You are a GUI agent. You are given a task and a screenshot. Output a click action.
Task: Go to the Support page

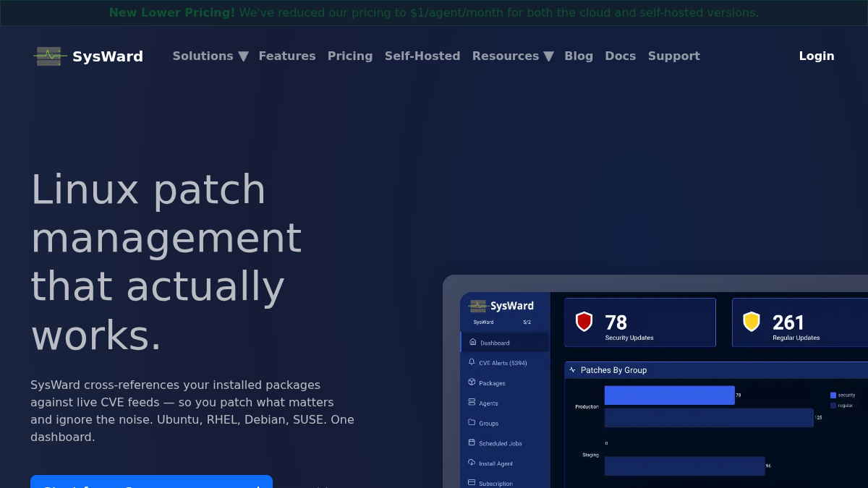(674, 56)
